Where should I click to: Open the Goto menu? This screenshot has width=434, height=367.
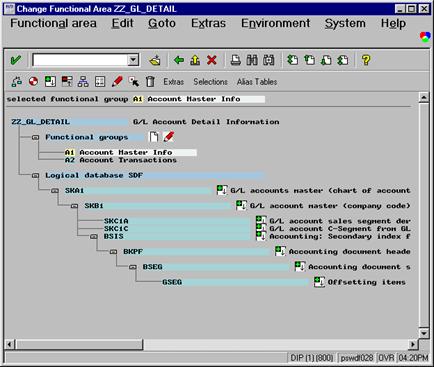[x=162, y=23]
